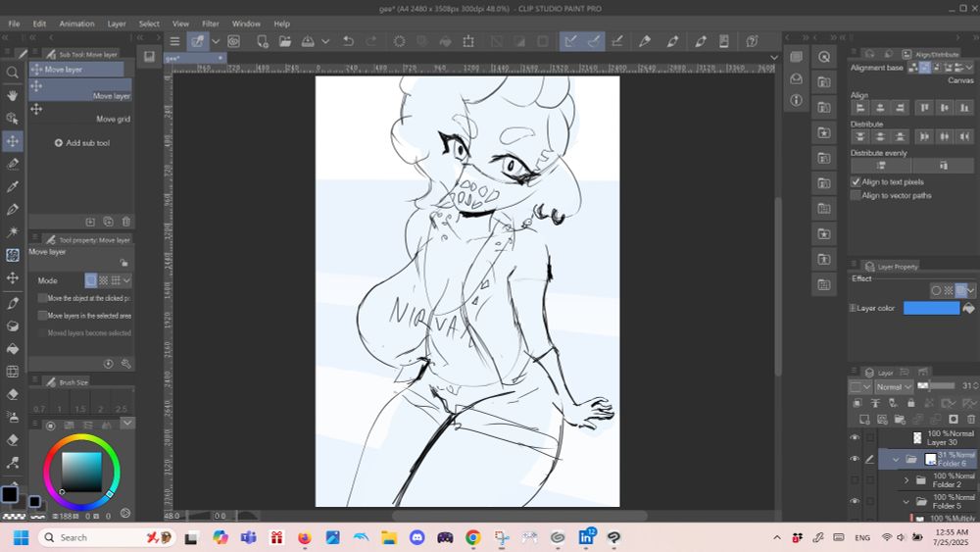Click the help question mark icon in command bar

point(752,41)
